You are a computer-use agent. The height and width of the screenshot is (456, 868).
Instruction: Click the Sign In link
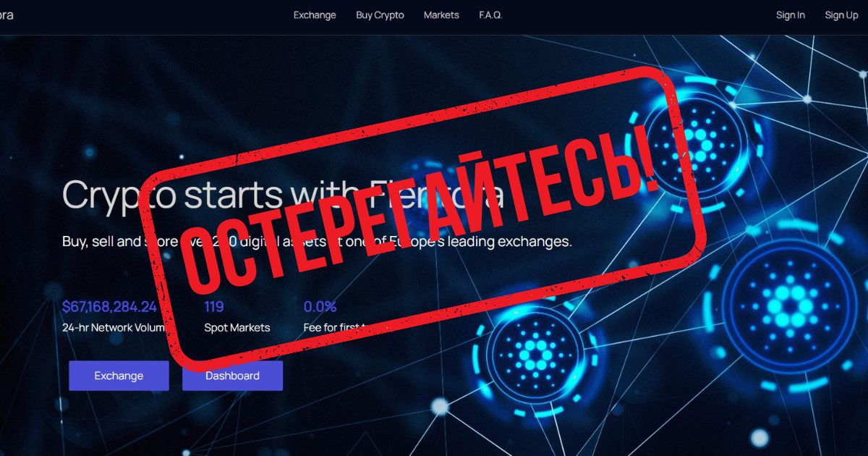tap(790, 15)
